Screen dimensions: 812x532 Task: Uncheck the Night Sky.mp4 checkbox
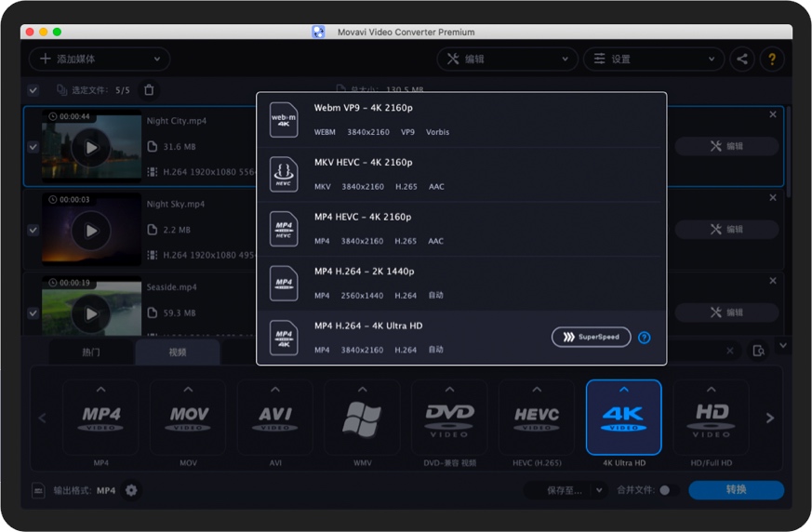tap(33, 230)
